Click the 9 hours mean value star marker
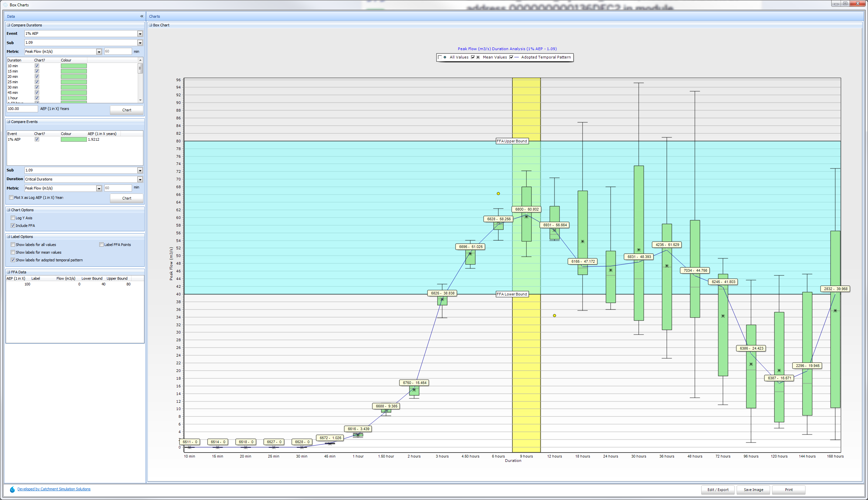Image resolution: width=868 pixels, height=500 pixels. (526, 217)
